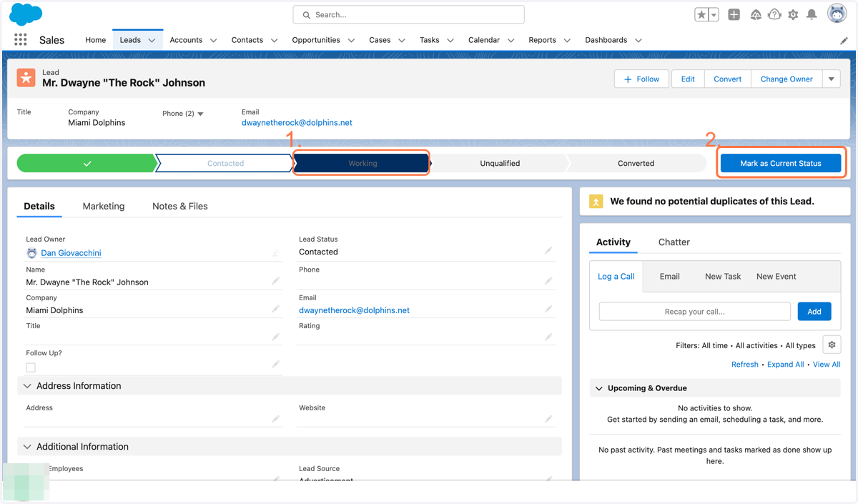Click the Recap your call field
The width and height of the screenshot is (858, 504).
(x=694, y=312)
